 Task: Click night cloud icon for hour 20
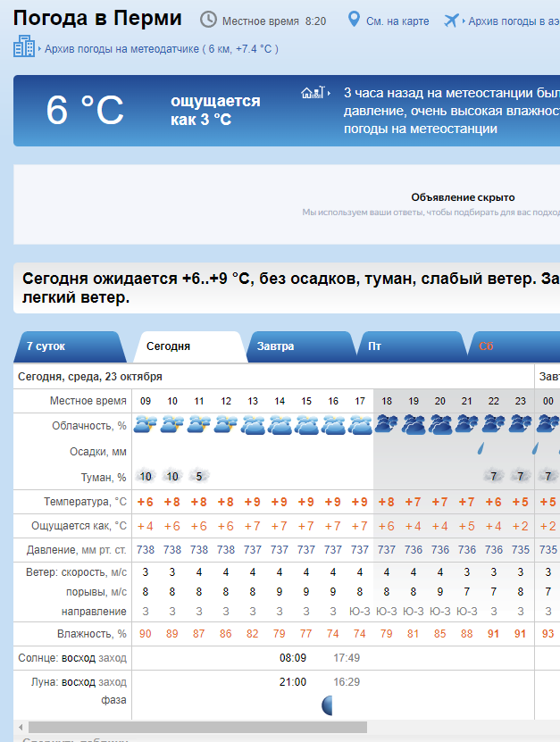(439, 425)
